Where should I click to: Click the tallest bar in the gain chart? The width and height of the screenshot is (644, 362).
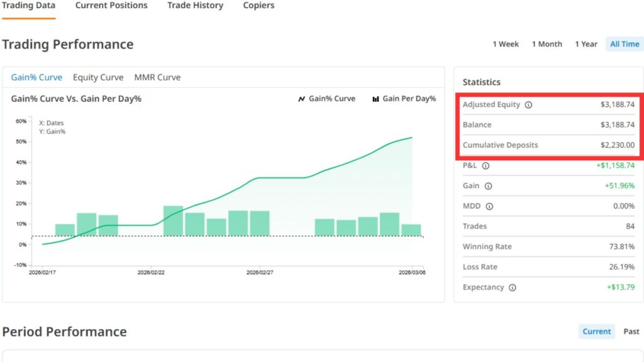[x=173, y=221]
